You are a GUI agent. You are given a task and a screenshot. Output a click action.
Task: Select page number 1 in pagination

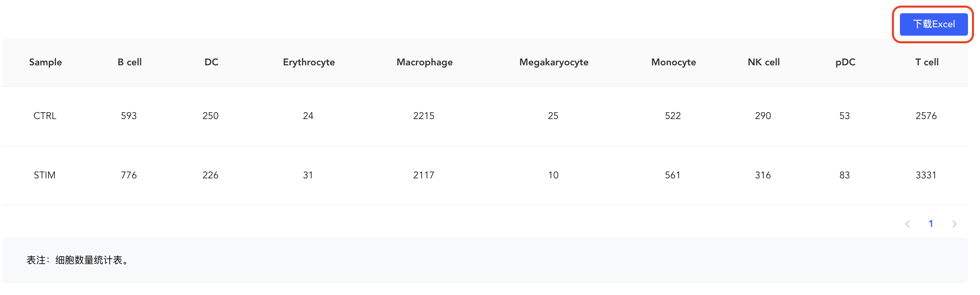931,224
